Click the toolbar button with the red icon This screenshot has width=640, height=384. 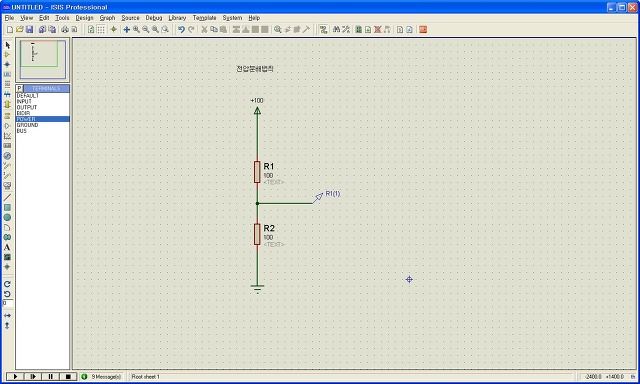coord(423,29)
